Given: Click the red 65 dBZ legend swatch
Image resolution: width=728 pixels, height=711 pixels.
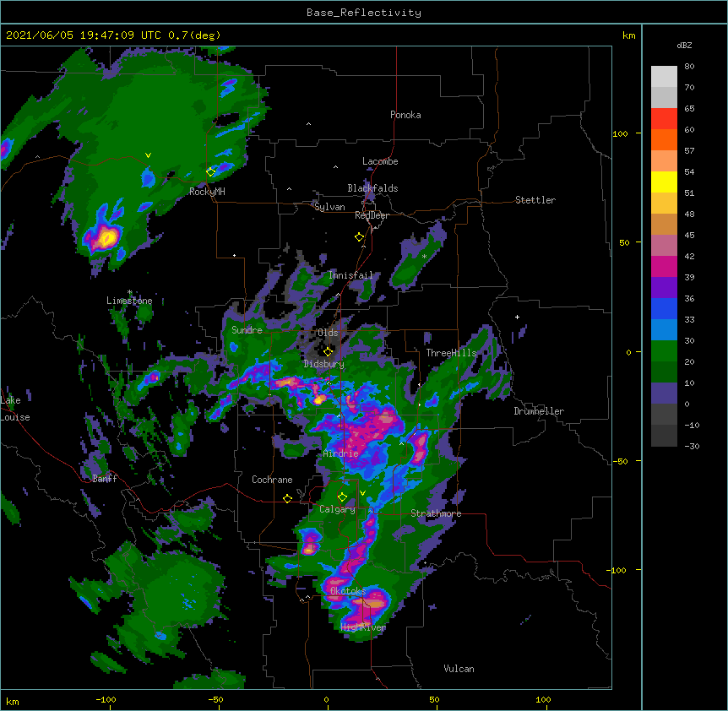Looking at the screenshot, I should point(664,119).
